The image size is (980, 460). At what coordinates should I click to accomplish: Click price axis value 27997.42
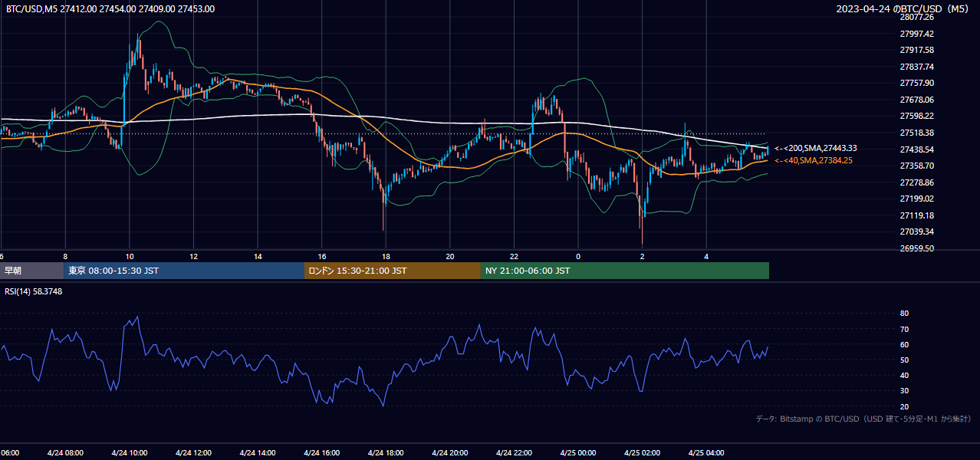click(x=916, y=34)
